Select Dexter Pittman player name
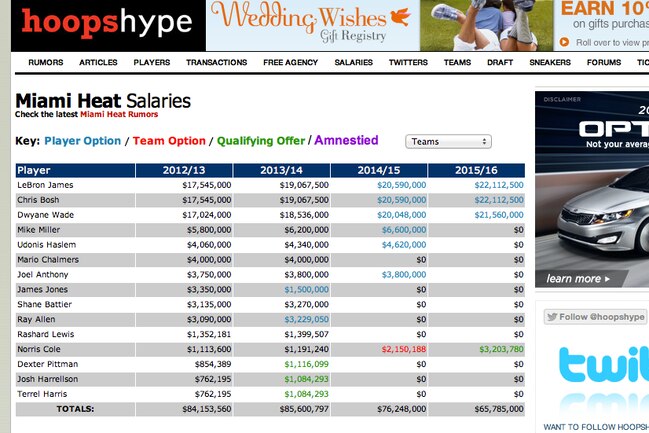The height and width of the screenshot is (433, 649). tap(48, 364)
